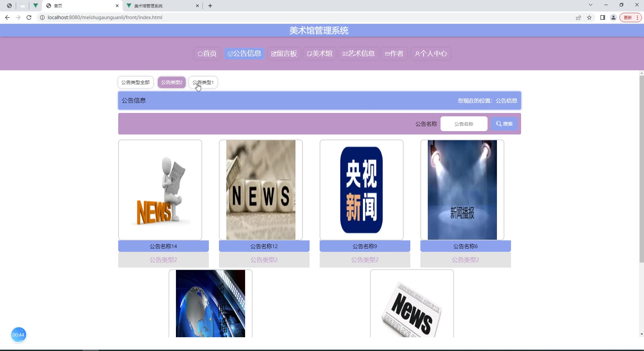Open 公告信息 navigation item

[x=244, y=53]
